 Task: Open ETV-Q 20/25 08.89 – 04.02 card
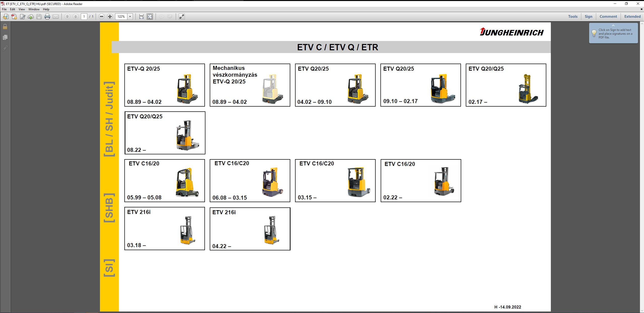(165, 85)
